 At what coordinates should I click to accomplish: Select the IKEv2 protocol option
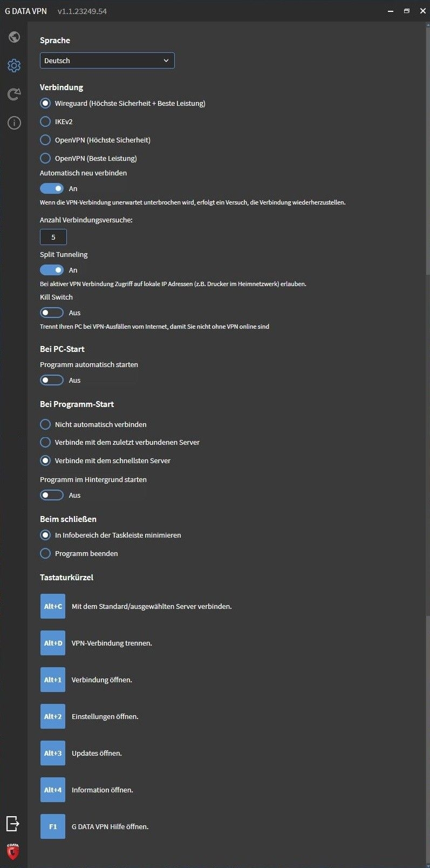[45, 121]
